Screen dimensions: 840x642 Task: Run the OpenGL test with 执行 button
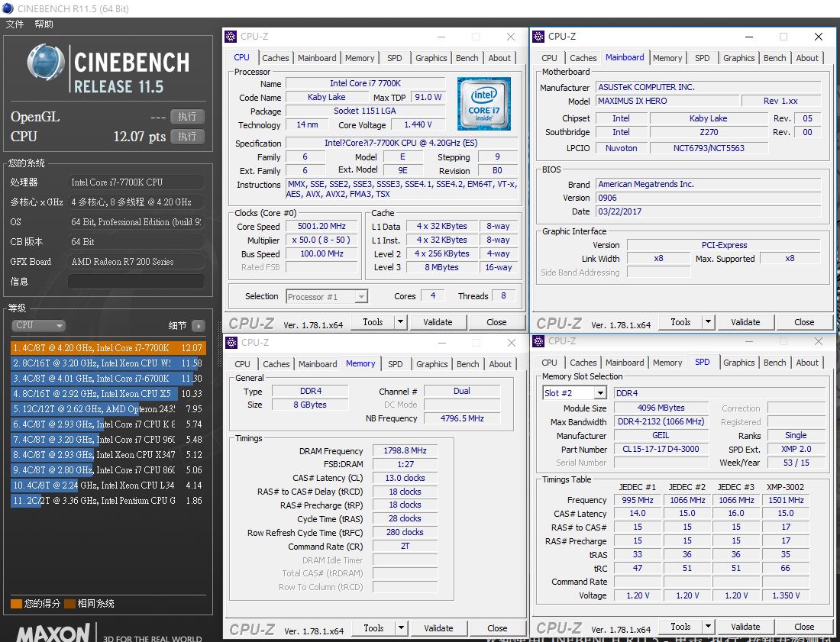[187, 116]
